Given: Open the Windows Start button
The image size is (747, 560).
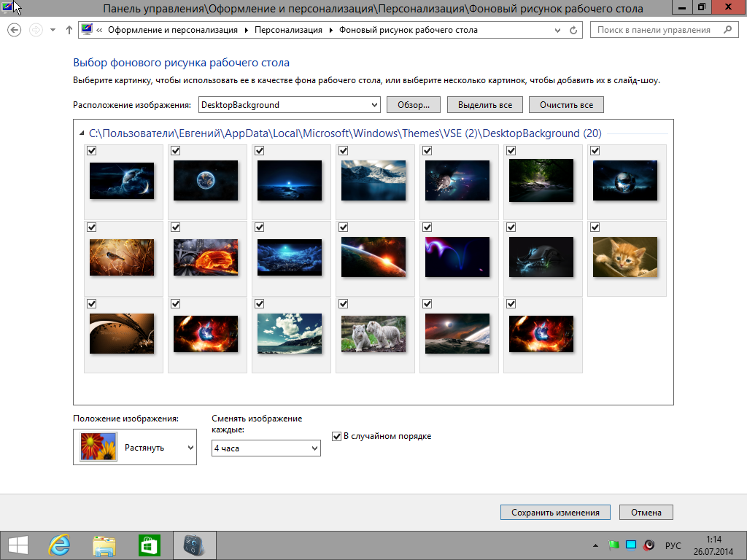Looking at the screenshot, I should 18,545.
